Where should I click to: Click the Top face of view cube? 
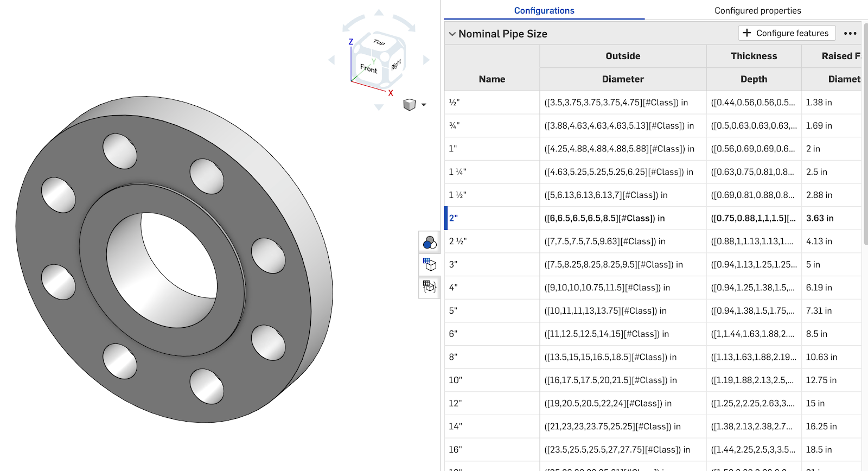[x=379, y=42]
